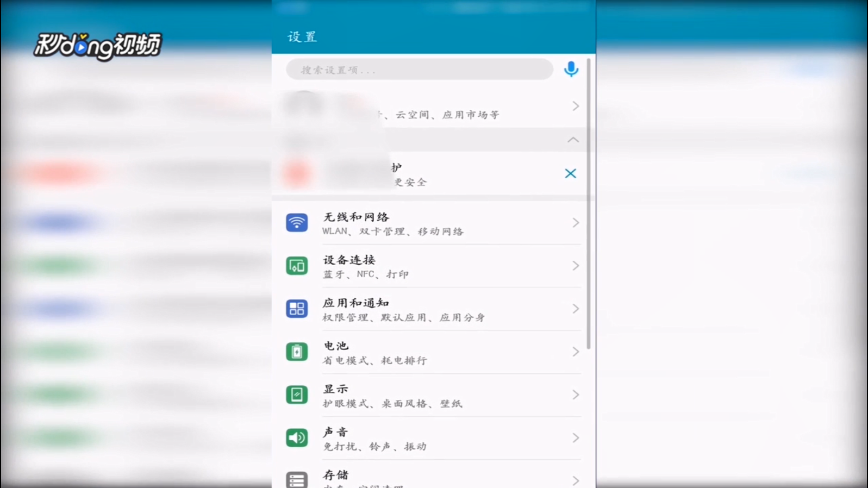This screenshot has width=868, height=488.
Task: Open the account row chevron near 云空间
Action: 576,106
